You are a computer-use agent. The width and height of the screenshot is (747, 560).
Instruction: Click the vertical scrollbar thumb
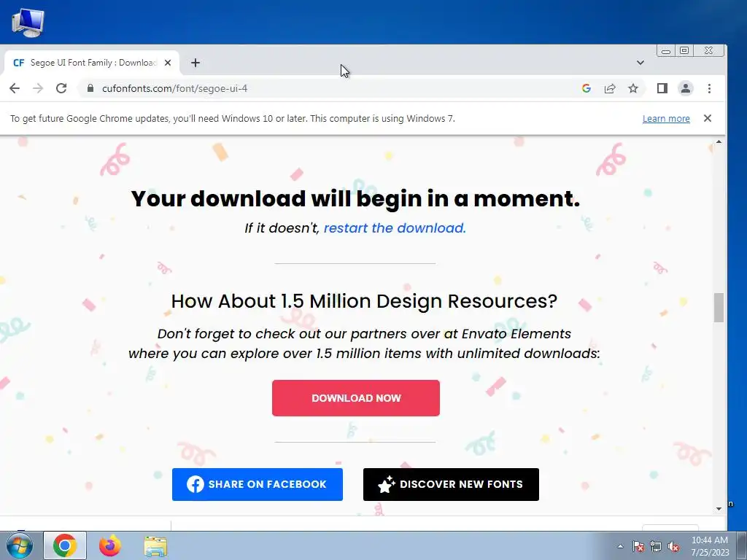pos(719,308)
